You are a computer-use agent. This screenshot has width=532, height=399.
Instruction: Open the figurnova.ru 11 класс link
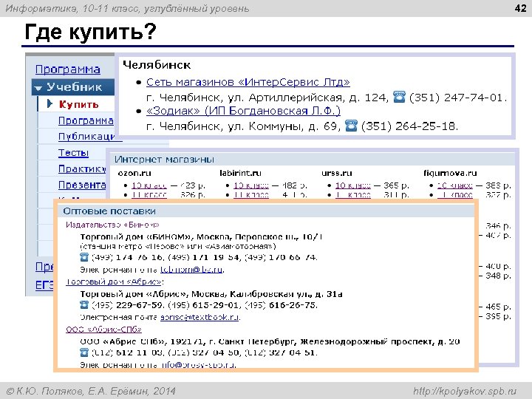[454, 195]
